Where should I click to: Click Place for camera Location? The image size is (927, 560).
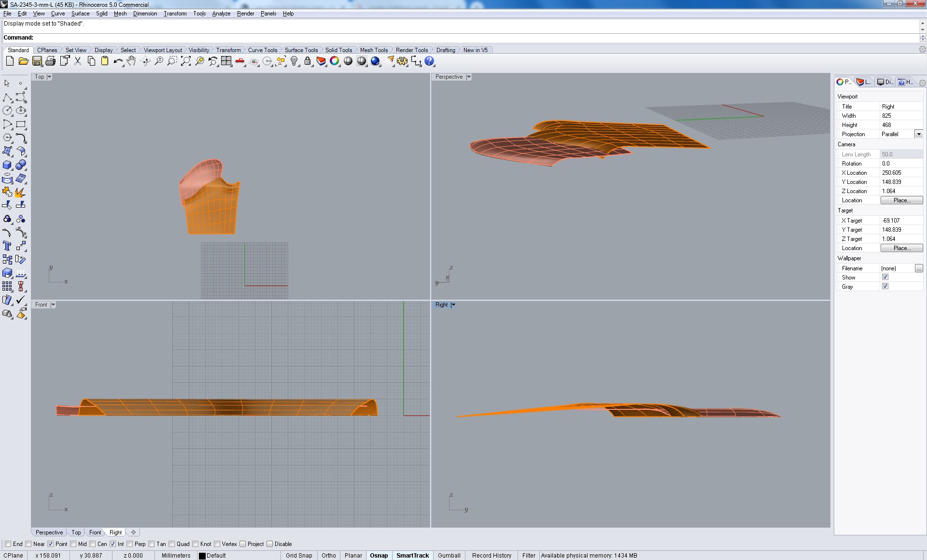click(x=901, y=200)
